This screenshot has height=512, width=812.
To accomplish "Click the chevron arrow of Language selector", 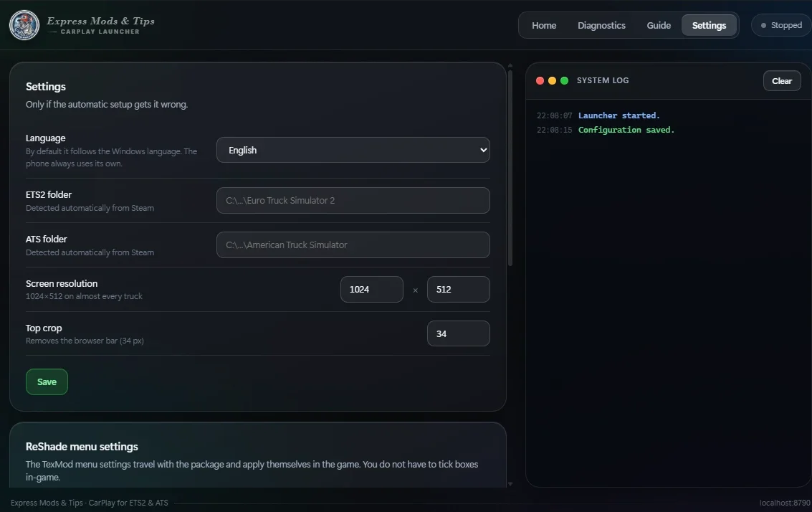I will pos(483,151).
